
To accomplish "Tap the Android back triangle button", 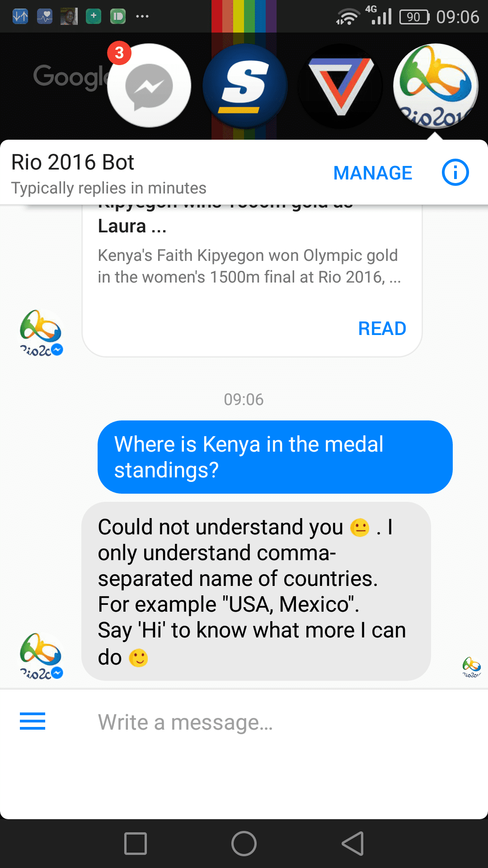I will 353,844.
